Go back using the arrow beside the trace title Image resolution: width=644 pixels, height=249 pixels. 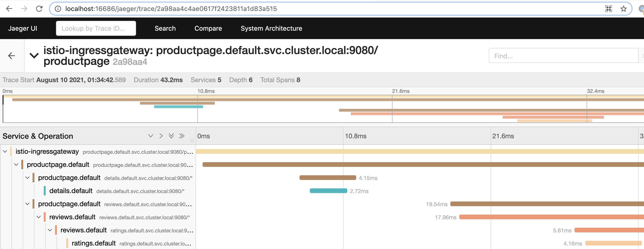pos(11,55)
